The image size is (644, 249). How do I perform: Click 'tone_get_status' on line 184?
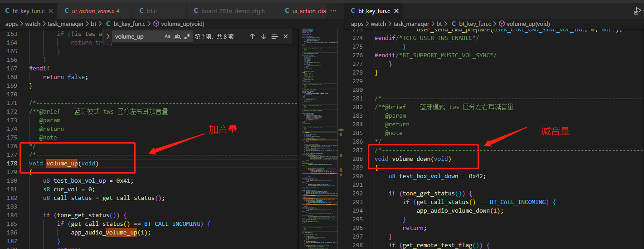[83, 215]
